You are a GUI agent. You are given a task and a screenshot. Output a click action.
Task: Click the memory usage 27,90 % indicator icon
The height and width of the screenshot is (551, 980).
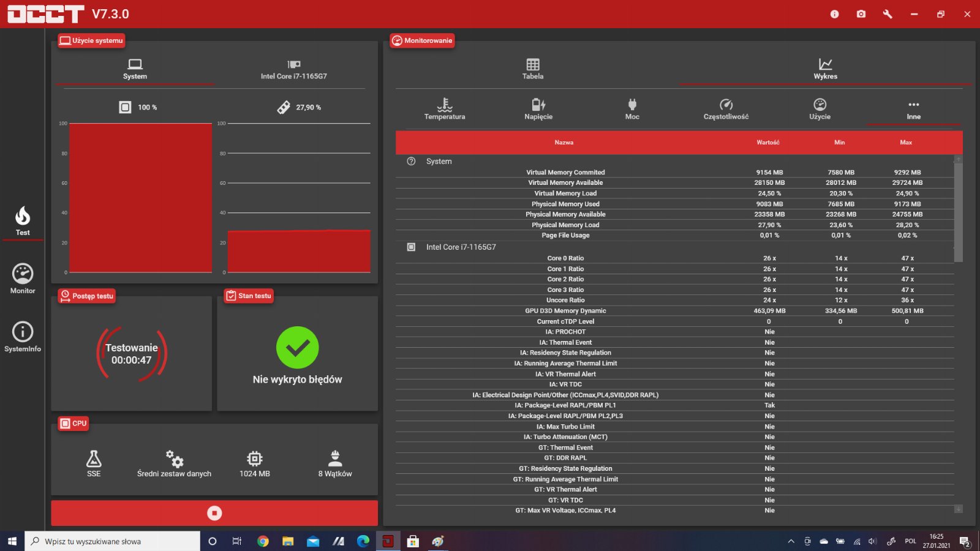coord(284,107)
